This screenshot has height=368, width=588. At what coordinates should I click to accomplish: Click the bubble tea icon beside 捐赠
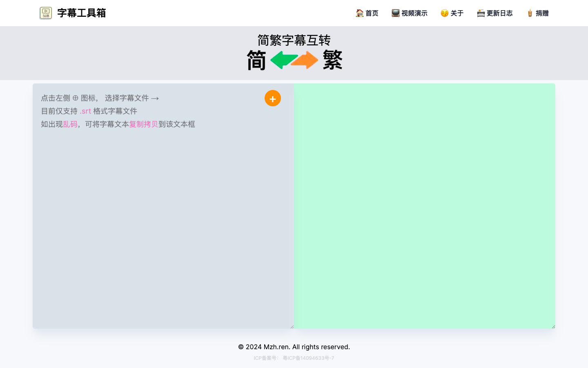coord(530,13)
